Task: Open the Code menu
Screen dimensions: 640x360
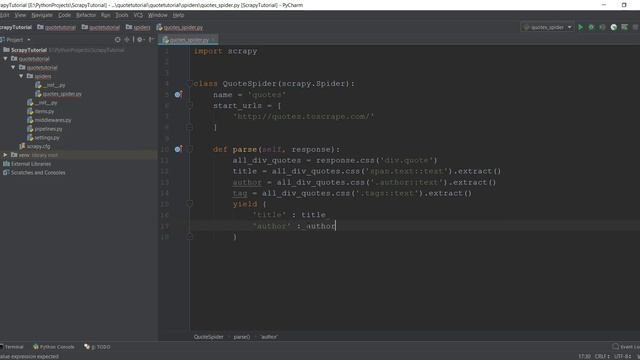Action: coord(64,15)
